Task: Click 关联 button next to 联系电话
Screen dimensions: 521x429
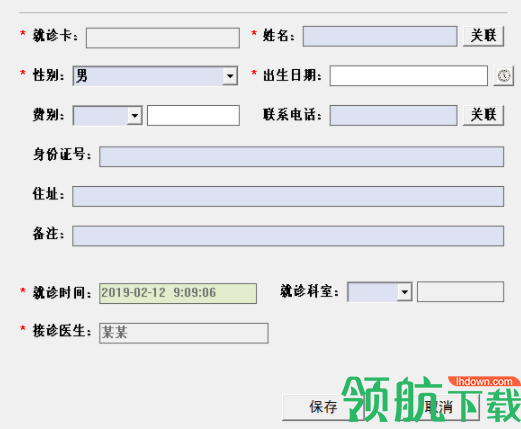Action: point(483,115)
